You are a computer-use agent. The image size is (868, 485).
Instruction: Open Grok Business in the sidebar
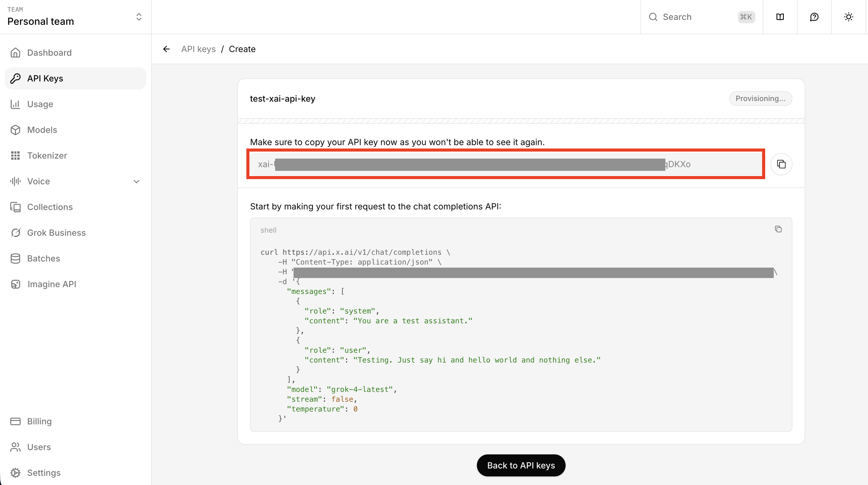(x=56, y=233)
